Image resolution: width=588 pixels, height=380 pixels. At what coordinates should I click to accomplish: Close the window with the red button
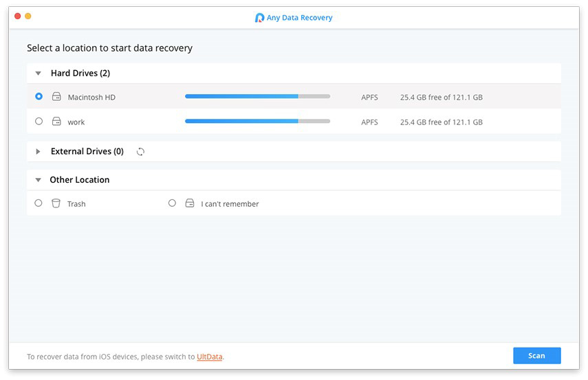(x=17, y=16)
